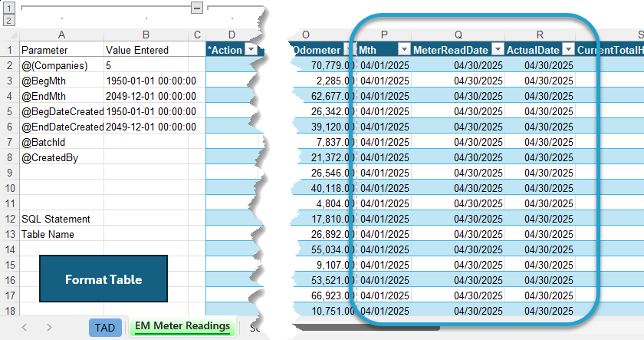The image size is (644, 340).
Task: Click the Format Table button
Action: click(x=103, y=279)
